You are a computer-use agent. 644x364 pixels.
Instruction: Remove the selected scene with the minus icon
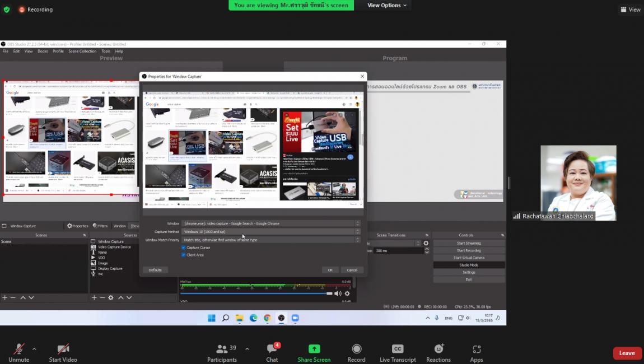[13, 297]
